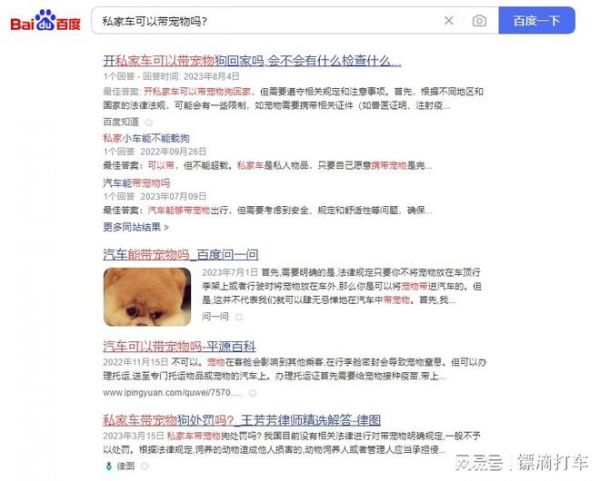Click www.ipingyuan.com source URL

click(x=173, y=393)
